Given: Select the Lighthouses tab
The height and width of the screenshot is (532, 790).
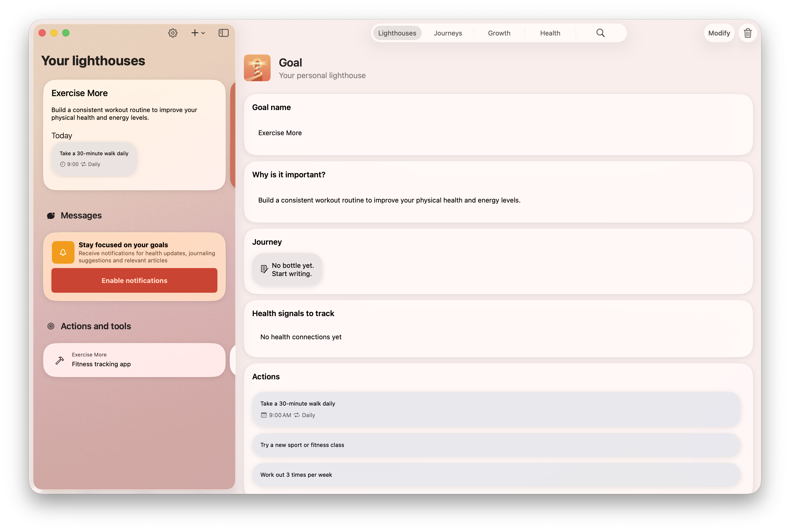Looking at the screenshot, I should [397, 33].
